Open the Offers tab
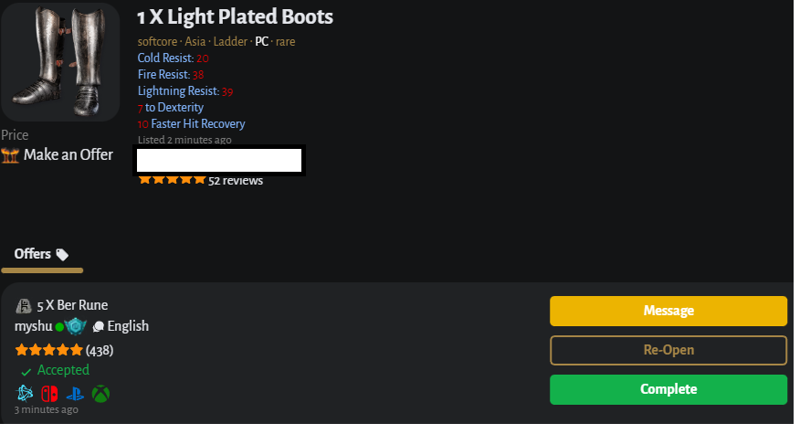Viewport: 800px width, 434px height. click(41, 254)
